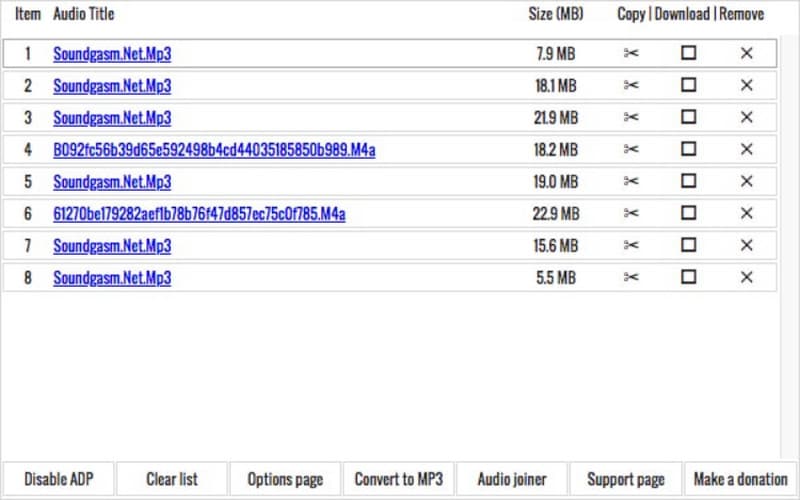Open B092fc56b39d65e592498b4cd44035185850b989.M4a link
The height and width of the screenshot is (500, 800).
point(214,150)
